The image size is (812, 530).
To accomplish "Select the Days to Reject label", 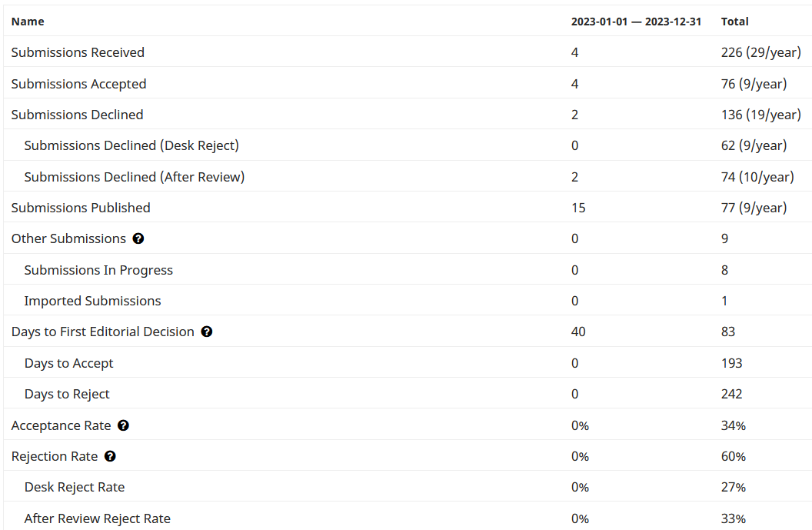I will pyautogui.click(x=67, y=394).
